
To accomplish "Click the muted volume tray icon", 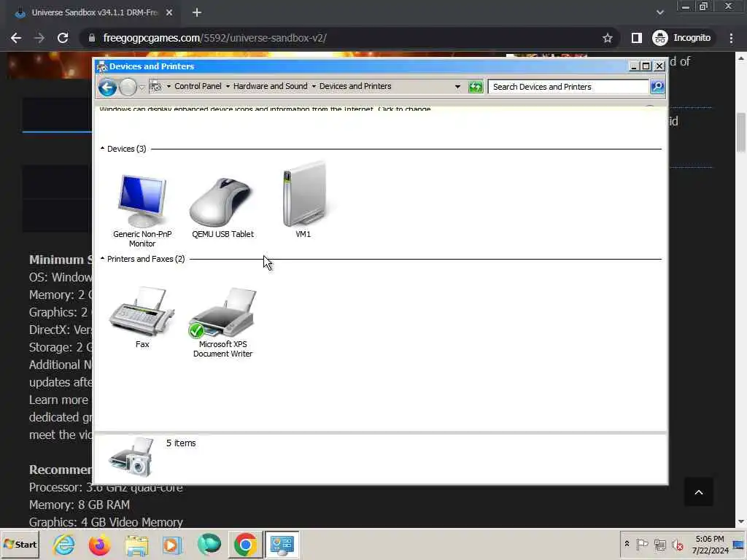I will [x=677, y=544].
